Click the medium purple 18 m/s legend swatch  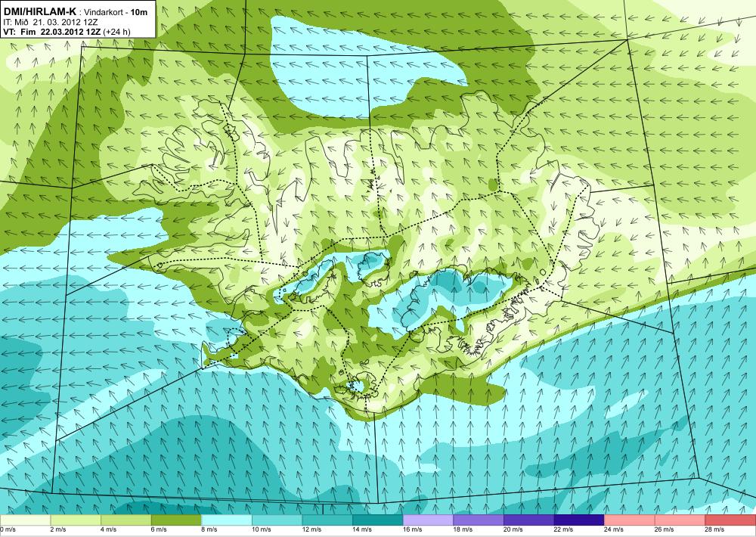[x=479, y=520]
